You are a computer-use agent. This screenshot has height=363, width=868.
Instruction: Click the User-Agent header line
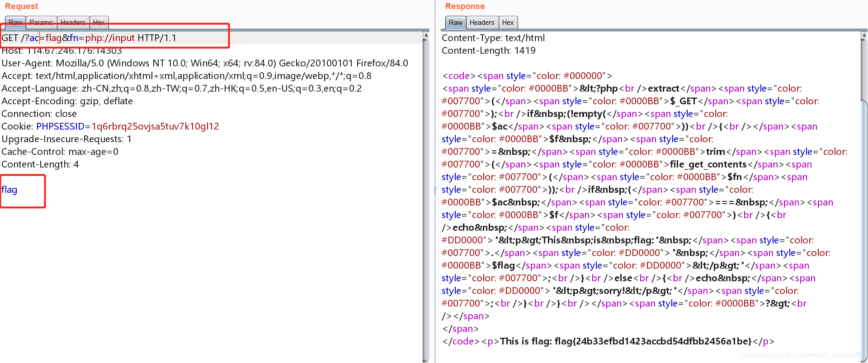point(205,63)
